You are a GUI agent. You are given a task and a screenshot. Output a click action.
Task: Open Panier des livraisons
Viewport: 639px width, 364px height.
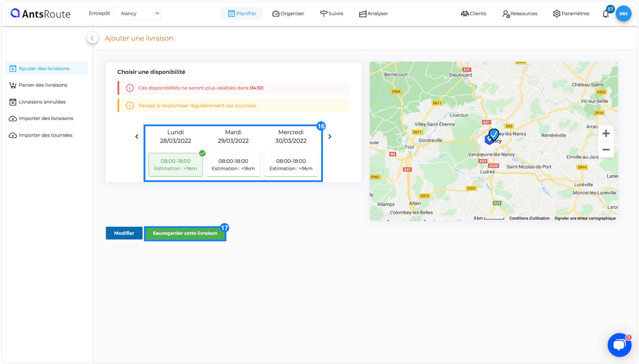[x=38, y=85]
